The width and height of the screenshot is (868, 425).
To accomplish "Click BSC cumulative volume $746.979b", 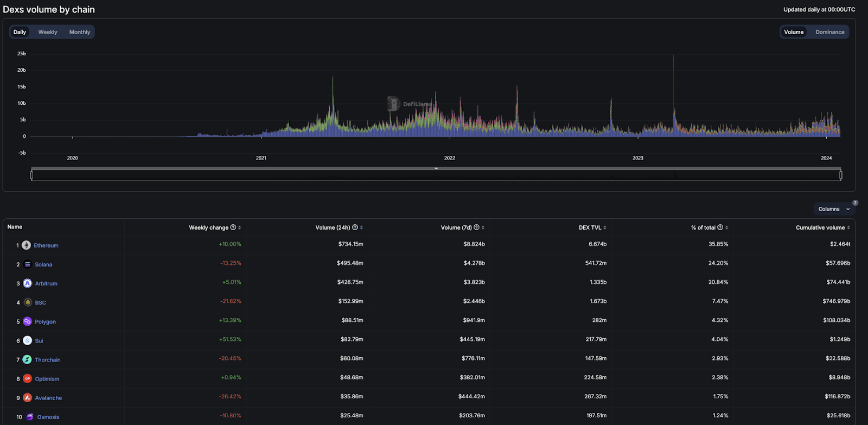I will click(x=837, y=301).
